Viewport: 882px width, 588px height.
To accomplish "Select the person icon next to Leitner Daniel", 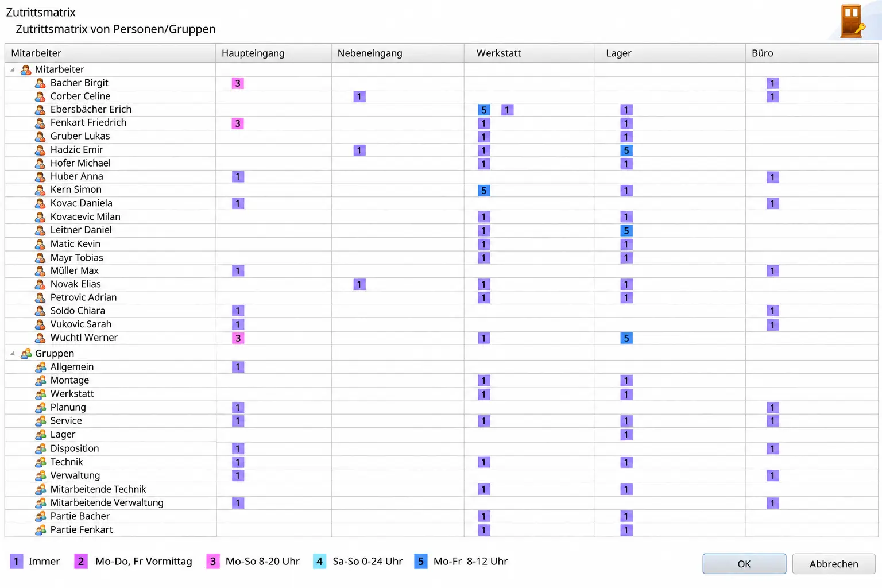I will (40, 230).
